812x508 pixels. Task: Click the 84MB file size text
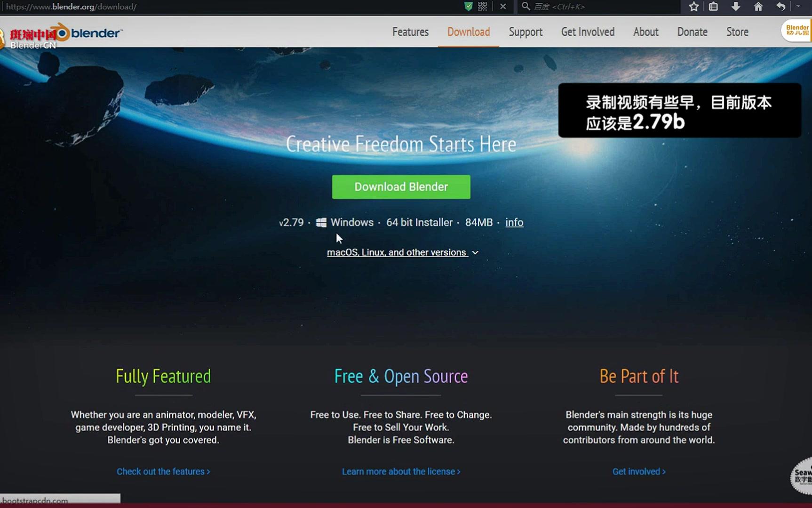click(479, 222)
